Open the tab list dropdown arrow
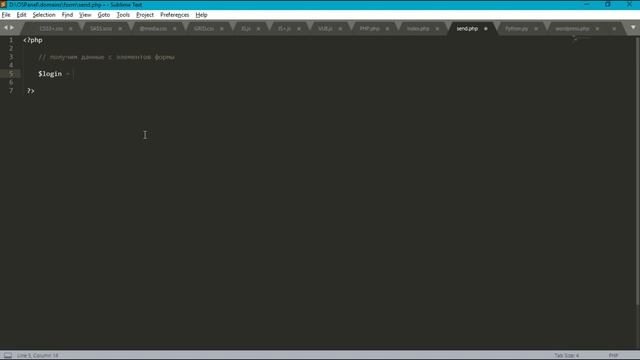The height and width of the screenshot is (360, 640). (633, 28)
